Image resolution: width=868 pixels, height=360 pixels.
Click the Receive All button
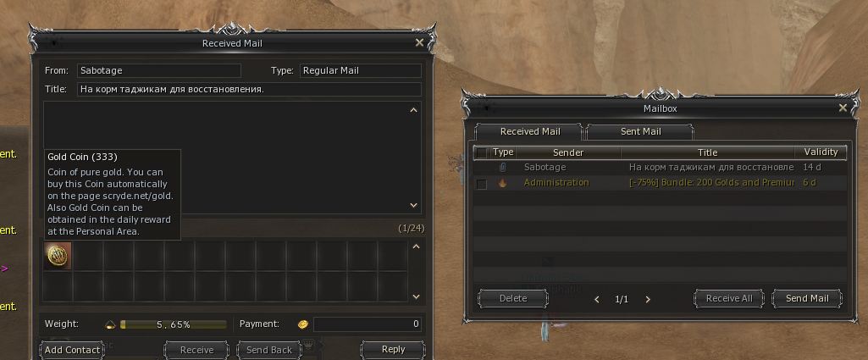[729, 298]
